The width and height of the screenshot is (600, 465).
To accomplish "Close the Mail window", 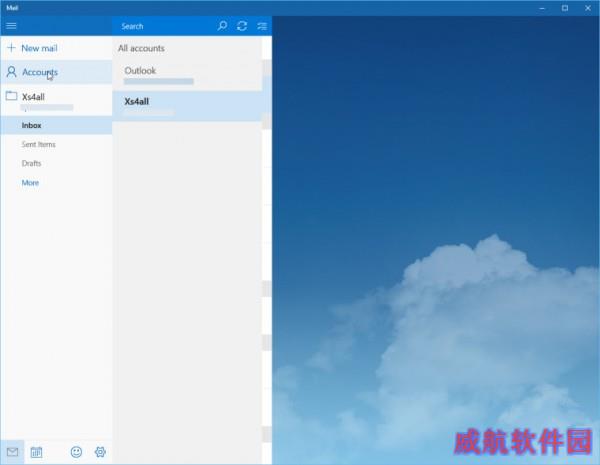I will pos(588,8).
